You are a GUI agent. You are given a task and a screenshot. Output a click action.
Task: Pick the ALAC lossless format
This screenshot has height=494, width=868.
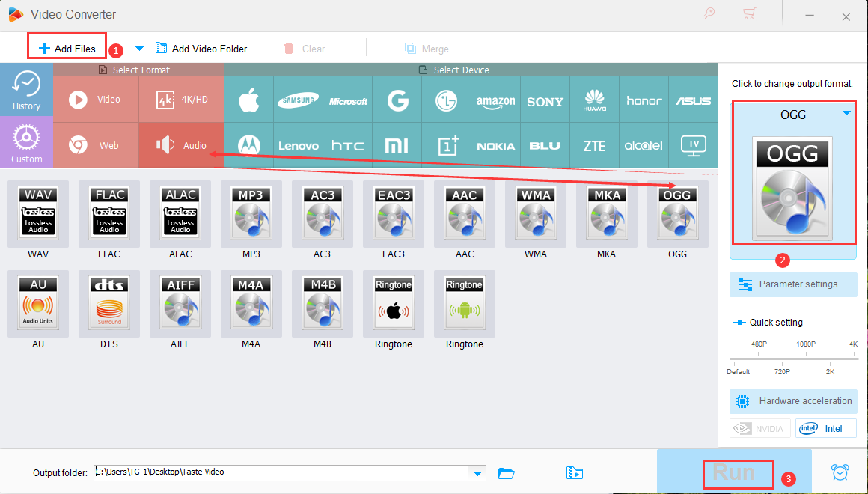(x=180, y=214)
